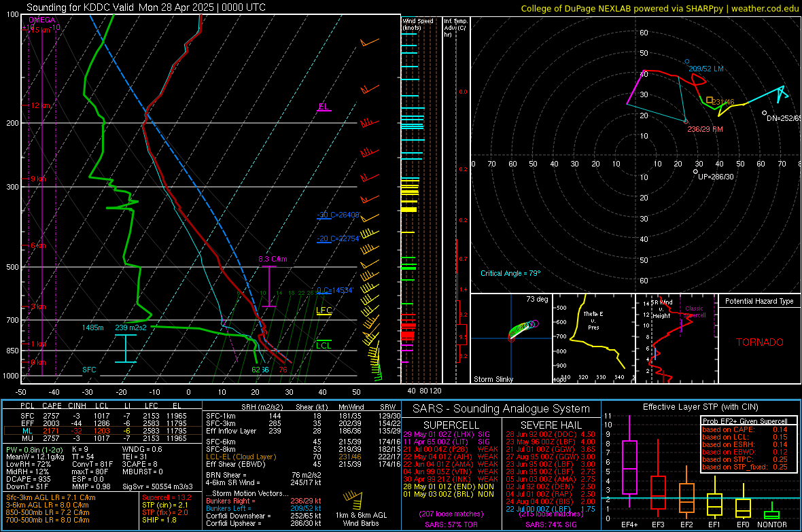Click the Classic Supercell label
Image resolution: width=802 pixels, height=532 pixels.
695,312
